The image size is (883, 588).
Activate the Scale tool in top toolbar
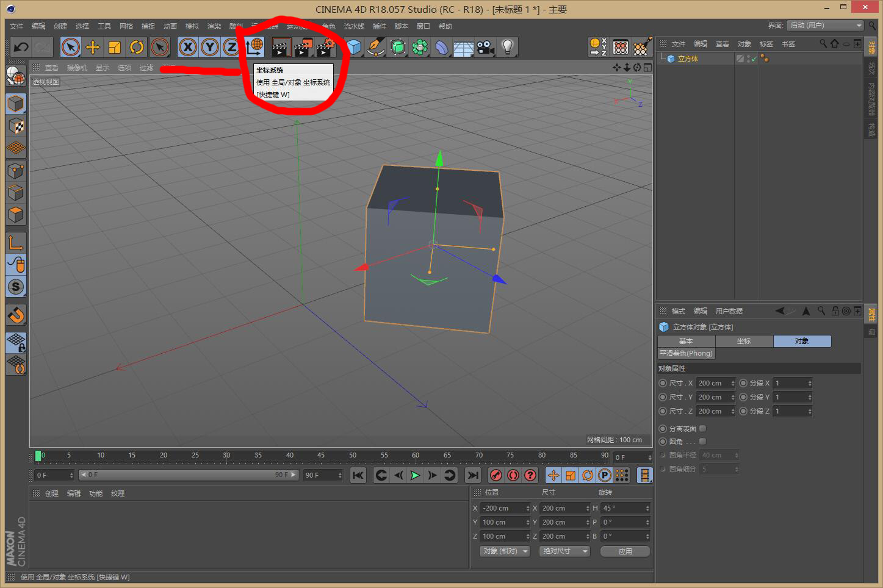(x=115, y=47)
